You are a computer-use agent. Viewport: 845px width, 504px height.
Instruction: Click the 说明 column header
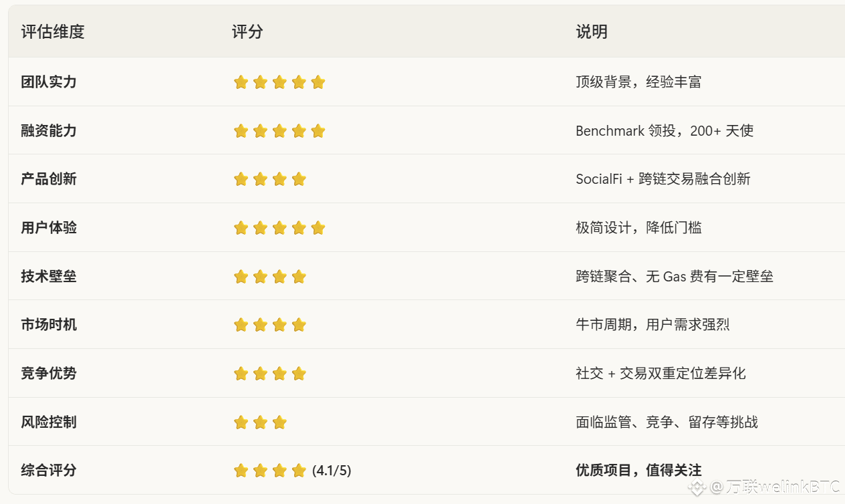click(x=592, y=31)
